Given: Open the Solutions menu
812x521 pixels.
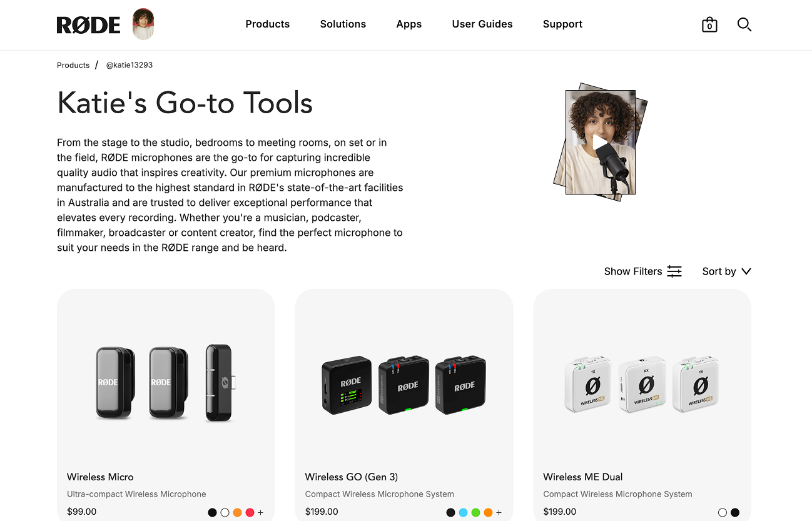Looking at the screenshot, I should 343,24.
